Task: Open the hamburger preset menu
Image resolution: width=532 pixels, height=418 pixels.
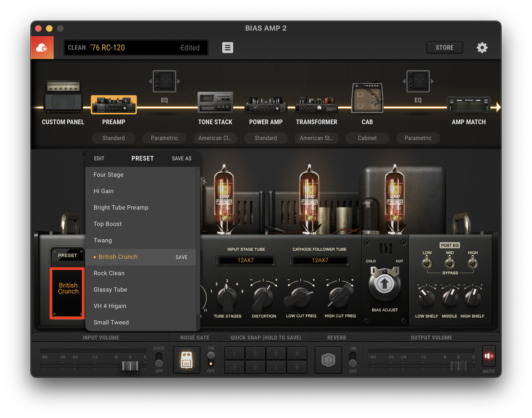Action: click(x=227, y=48)
